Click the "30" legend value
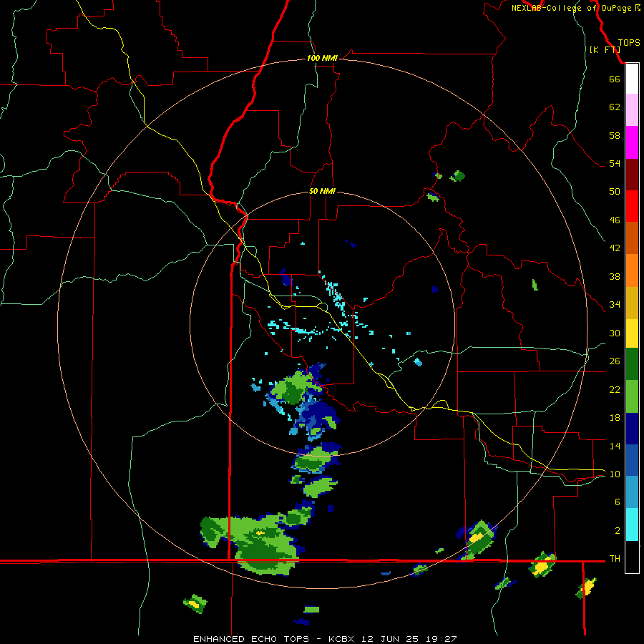 pyautogui.click(x=615, y=333)
